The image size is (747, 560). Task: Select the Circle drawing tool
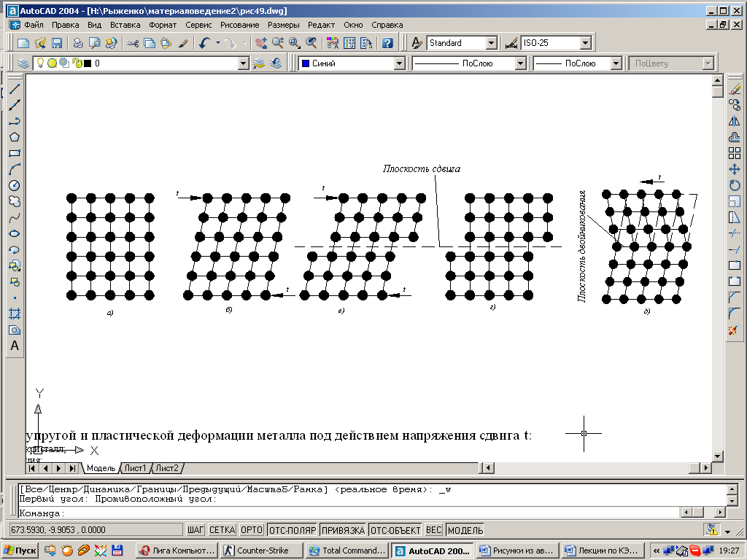[15, 186]
